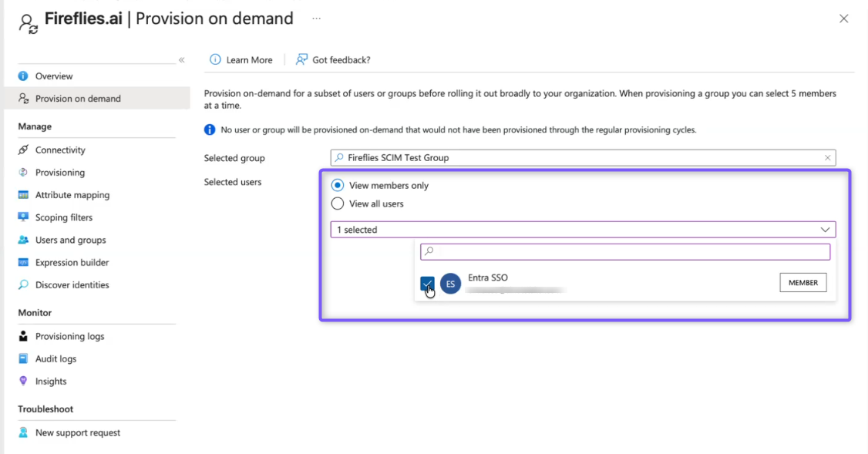Screen dimensions: 868x454
Task: Click the Entra SSO user name
Action: coord(488,278)
